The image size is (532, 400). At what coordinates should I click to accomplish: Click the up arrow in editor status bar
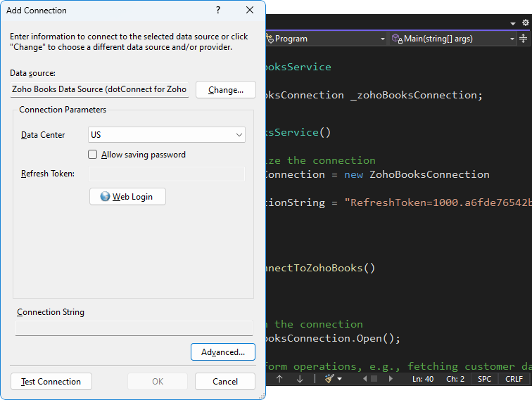[x=279, y=379]
